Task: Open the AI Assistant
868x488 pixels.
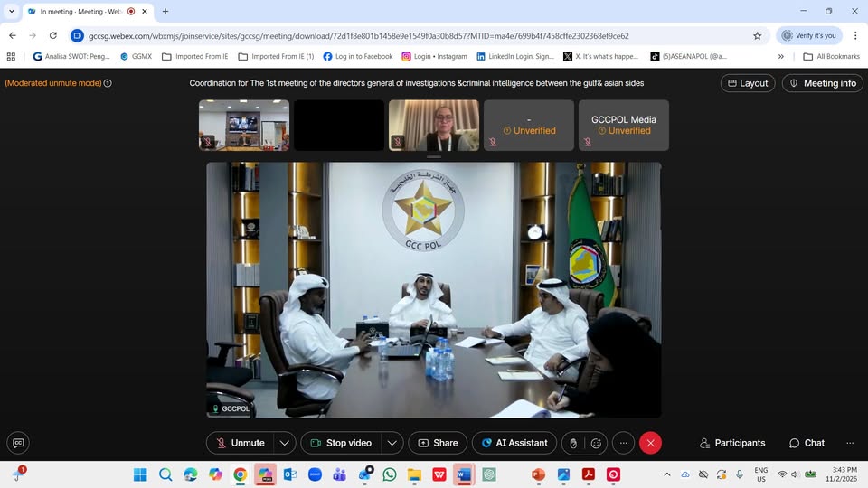Action: pyautogui.click(x=514, y=443)
